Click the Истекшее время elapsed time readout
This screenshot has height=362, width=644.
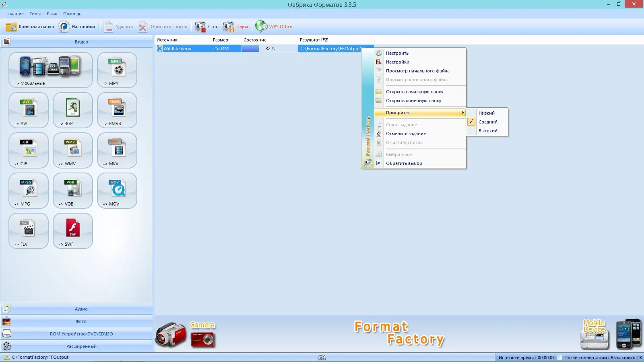[526, 358]
